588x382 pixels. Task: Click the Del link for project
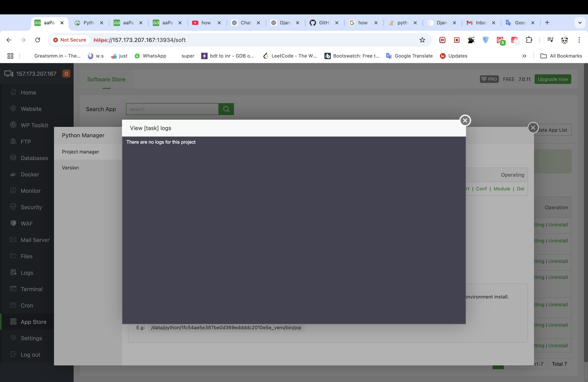(x=520, y=189)
